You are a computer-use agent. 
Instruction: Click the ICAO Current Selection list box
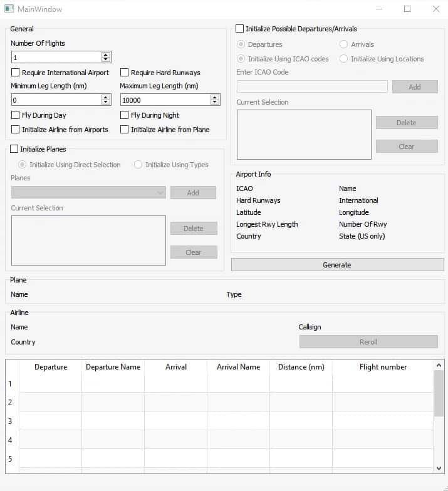pyautogui.click(x=304, y=134)
